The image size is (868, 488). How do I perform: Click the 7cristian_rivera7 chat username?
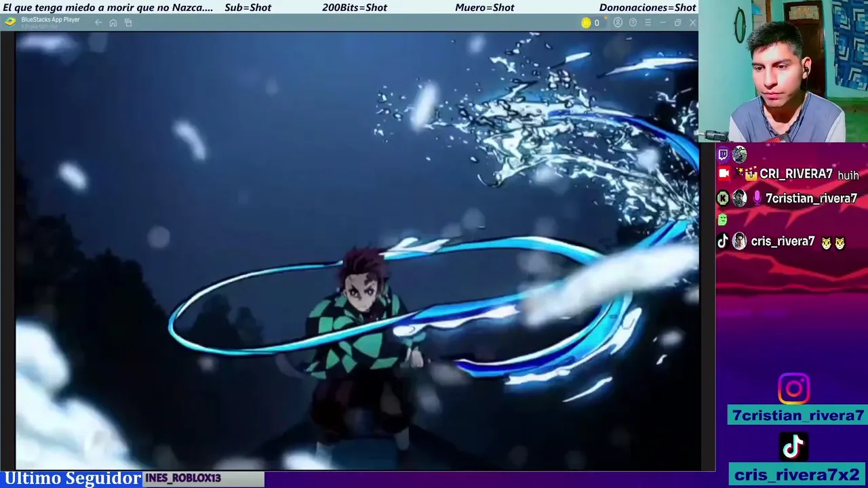click(812, 199)
